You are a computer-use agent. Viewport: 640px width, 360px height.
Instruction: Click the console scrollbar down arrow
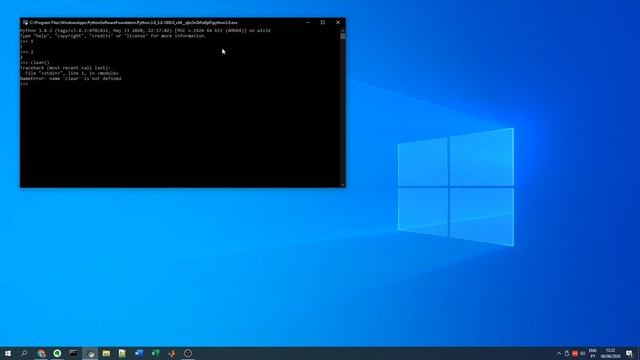coord(342,185)
